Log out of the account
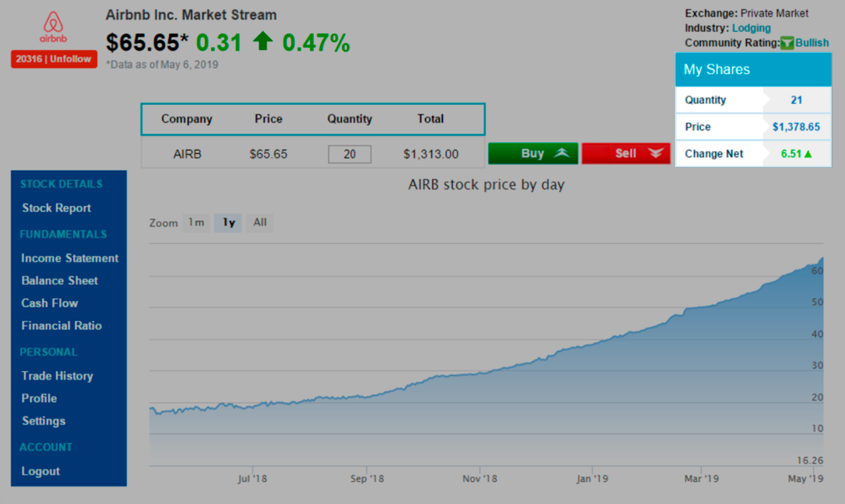Viewport: 845px width, 504px height. (x=40, y=471)
